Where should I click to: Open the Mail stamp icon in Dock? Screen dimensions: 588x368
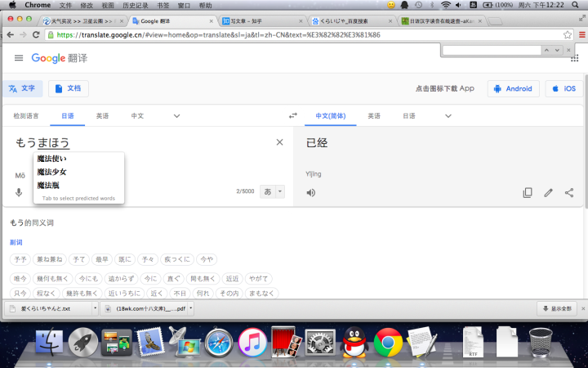[x=150, y=343]
